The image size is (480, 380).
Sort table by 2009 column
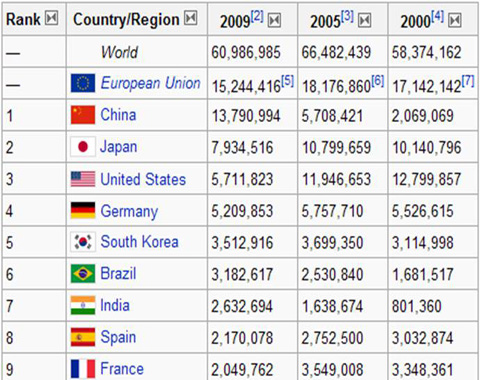275,21
